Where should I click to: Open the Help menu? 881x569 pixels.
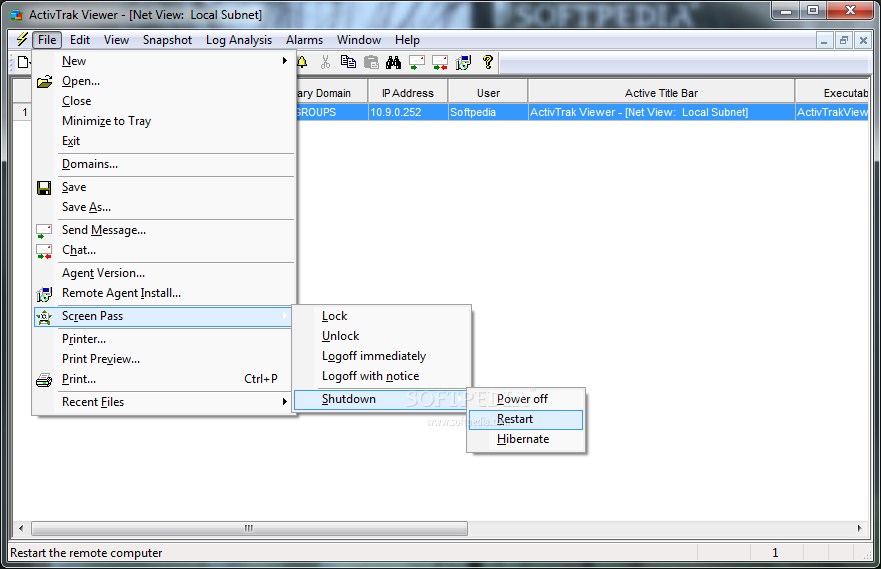tap(407, 40)
